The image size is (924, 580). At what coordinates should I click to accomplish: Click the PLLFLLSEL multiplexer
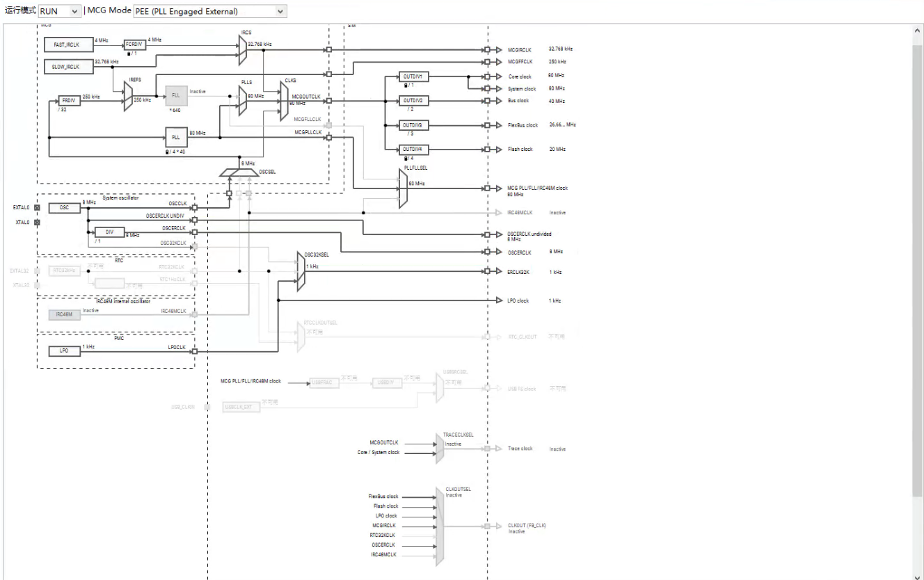tap(403, 188)
